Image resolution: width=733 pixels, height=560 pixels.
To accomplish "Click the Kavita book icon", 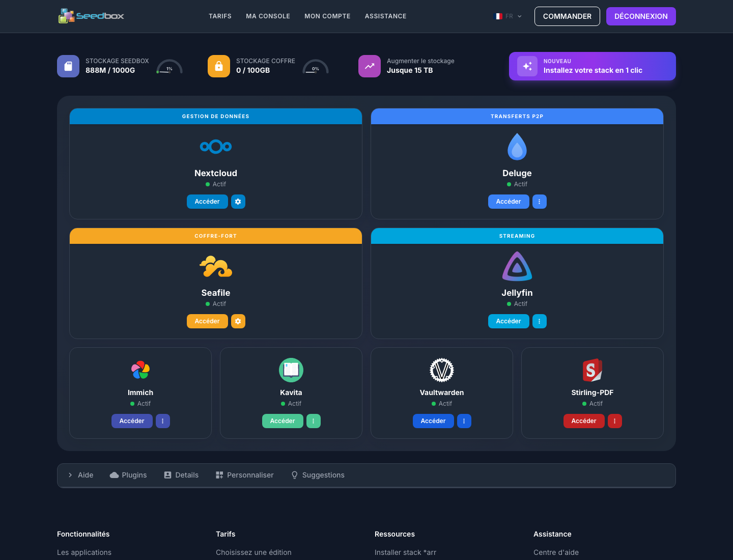I will click(291, 370).
